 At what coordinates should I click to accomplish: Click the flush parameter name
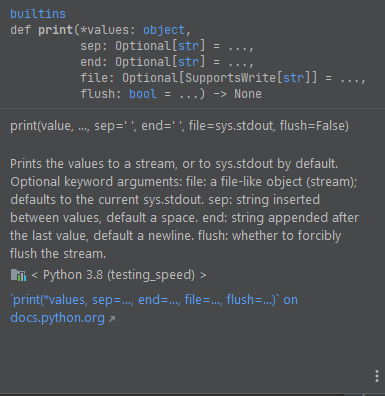coord(97,94)
